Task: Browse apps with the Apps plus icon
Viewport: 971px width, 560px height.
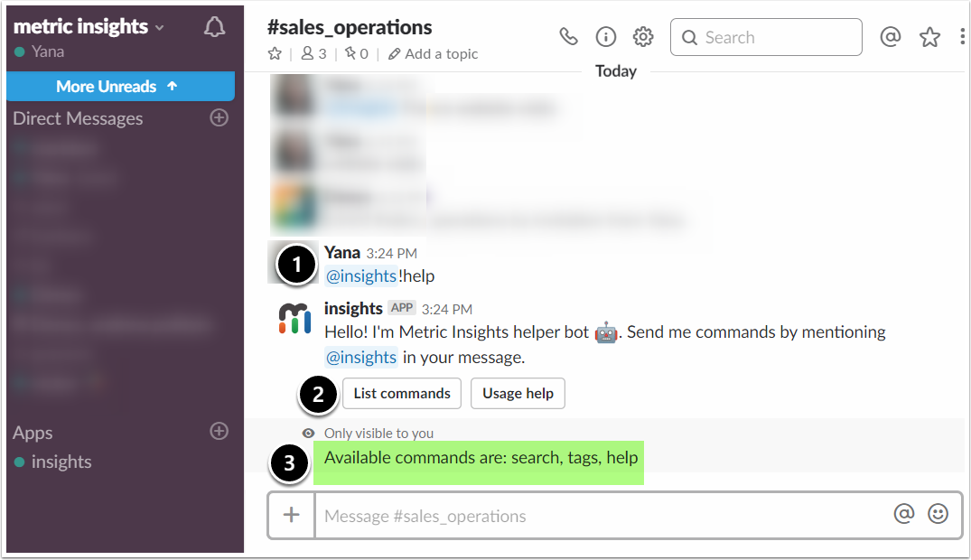Action: (x=219, y=432)
